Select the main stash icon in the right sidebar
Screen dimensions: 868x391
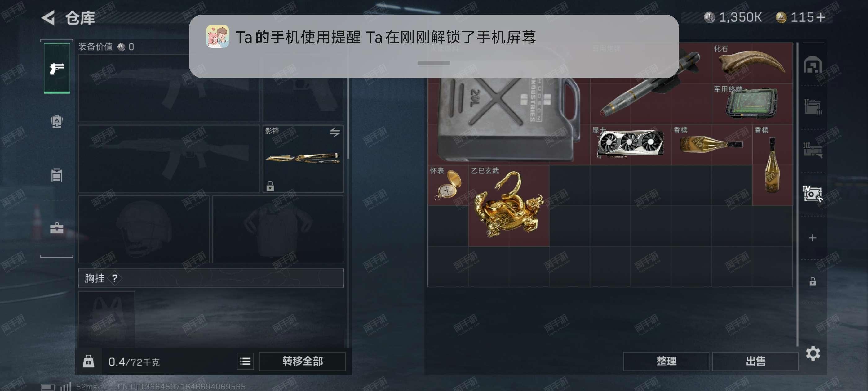click(813, 65)
